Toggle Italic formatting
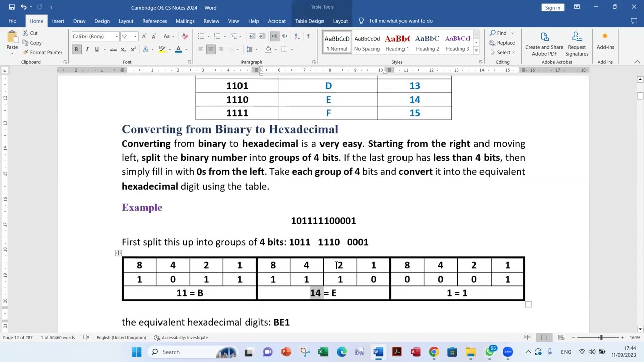This screenshot has width=644, height=362. pos(87,49)
